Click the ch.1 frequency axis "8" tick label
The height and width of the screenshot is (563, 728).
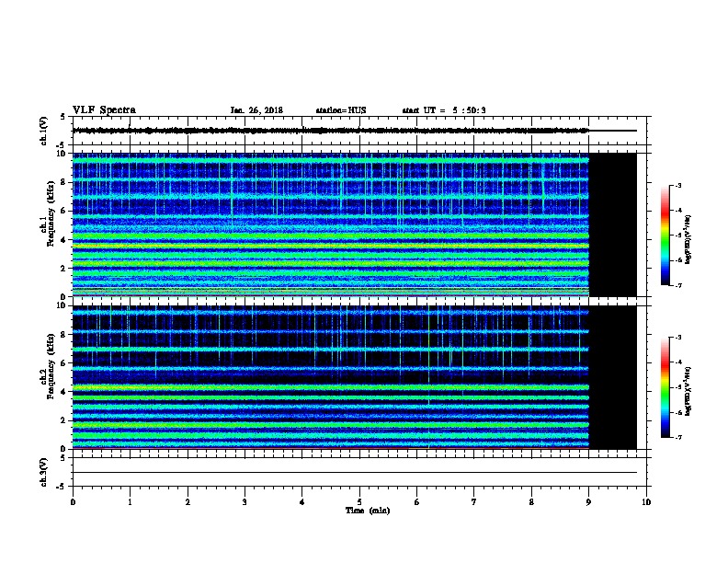tap(63, 182)
